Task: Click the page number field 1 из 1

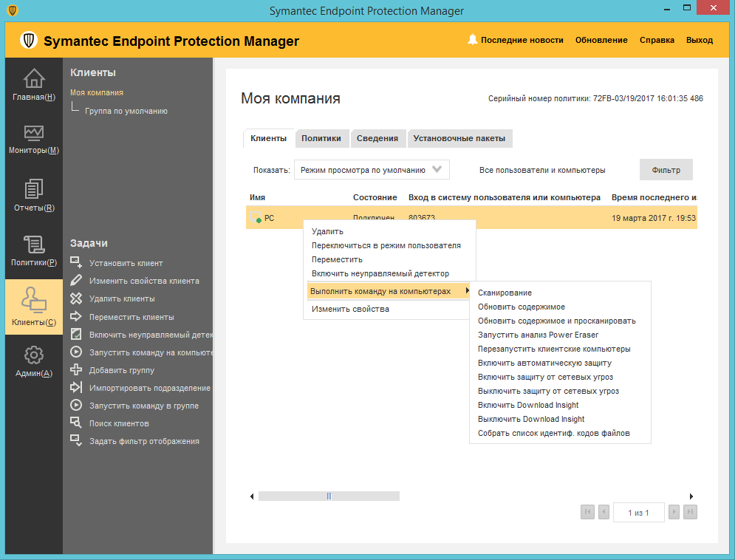Action: click(x=638, y=513)
